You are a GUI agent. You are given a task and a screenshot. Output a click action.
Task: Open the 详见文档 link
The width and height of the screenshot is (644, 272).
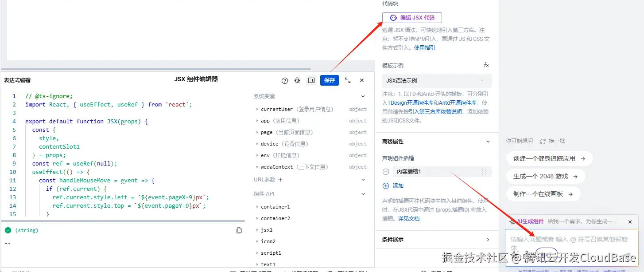[x=408, y=218]
